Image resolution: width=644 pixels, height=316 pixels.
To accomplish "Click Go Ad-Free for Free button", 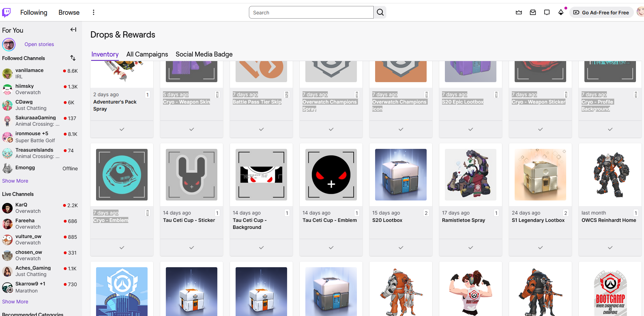I will (601, 13).
